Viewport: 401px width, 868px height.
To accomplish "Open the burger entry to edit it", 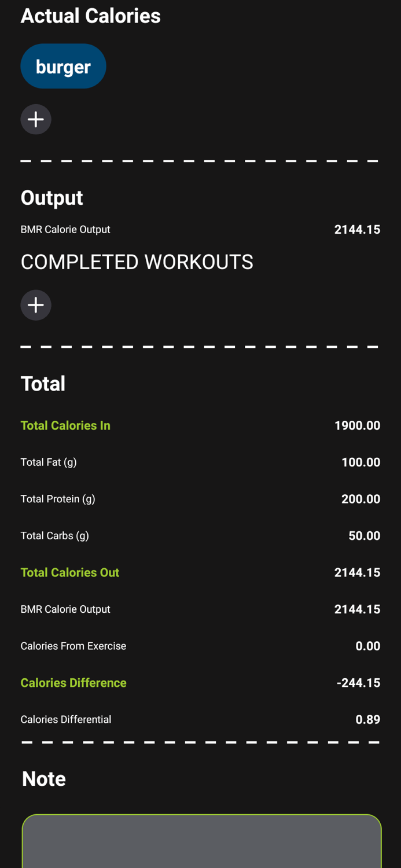I will (63, 66).
